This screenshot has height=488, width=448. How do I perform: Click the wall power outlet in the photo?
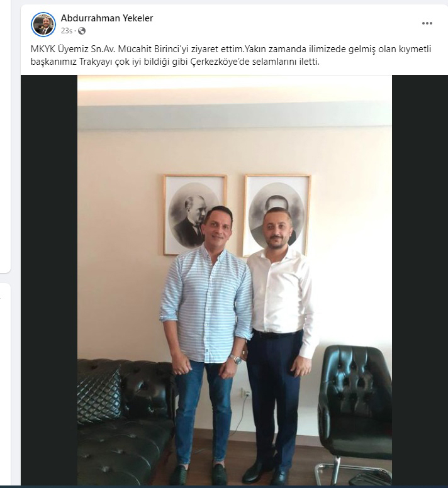tap(247, 394)
